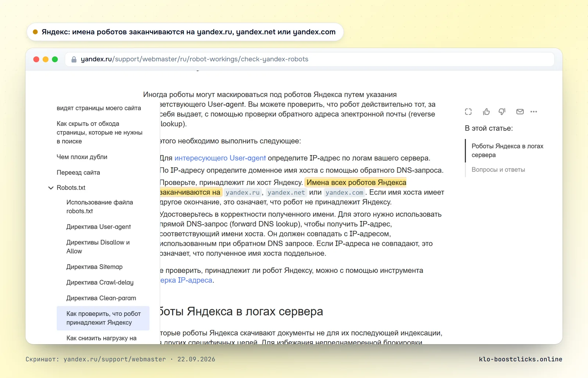Click the thumbs down dislike icon
588x378 pixels.
point(502,111)
